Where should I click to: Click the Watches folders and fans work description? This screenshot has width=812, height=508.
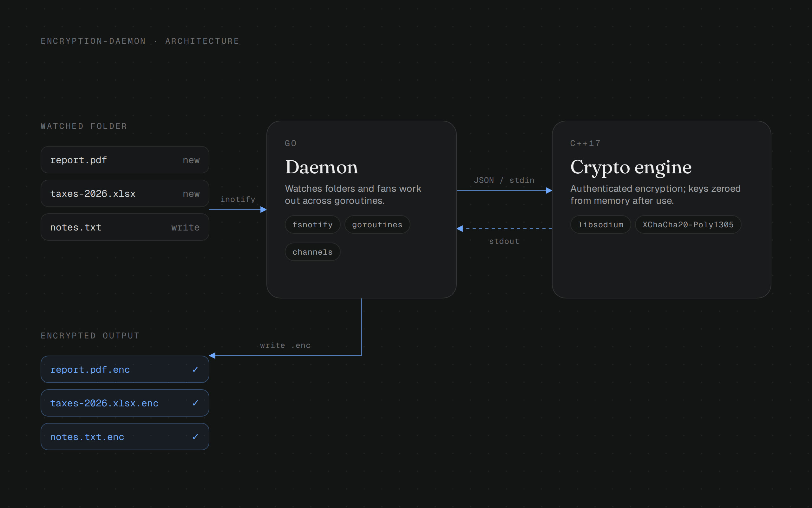(x=353, y=195)
